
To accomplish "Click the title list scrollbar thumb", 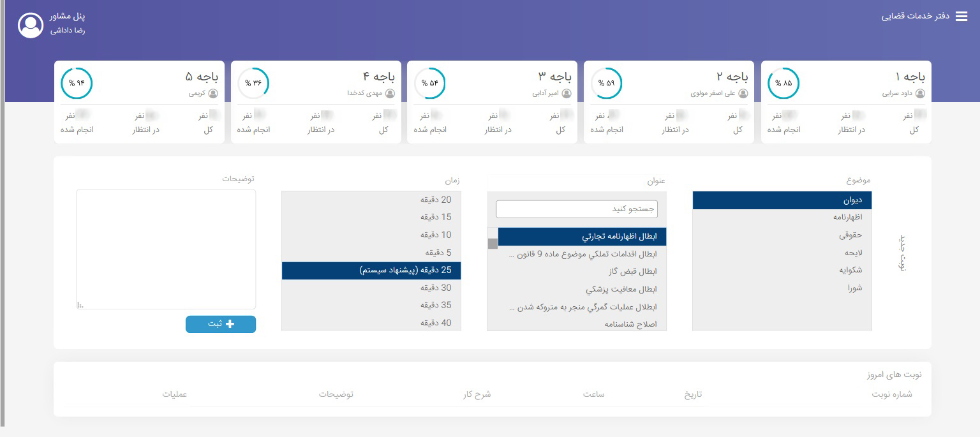I will click(493, 243).
